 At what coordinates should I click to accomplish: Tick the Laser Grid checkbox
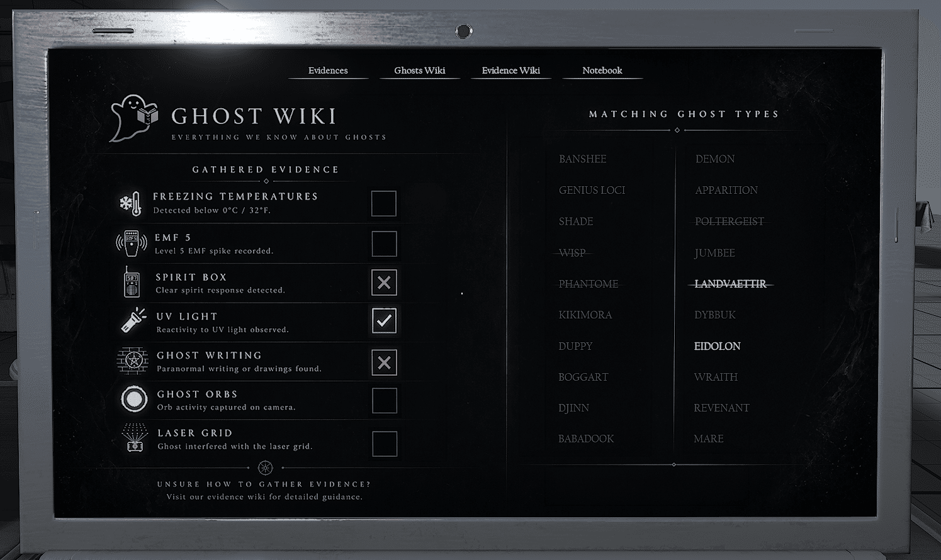pos(385,444)
